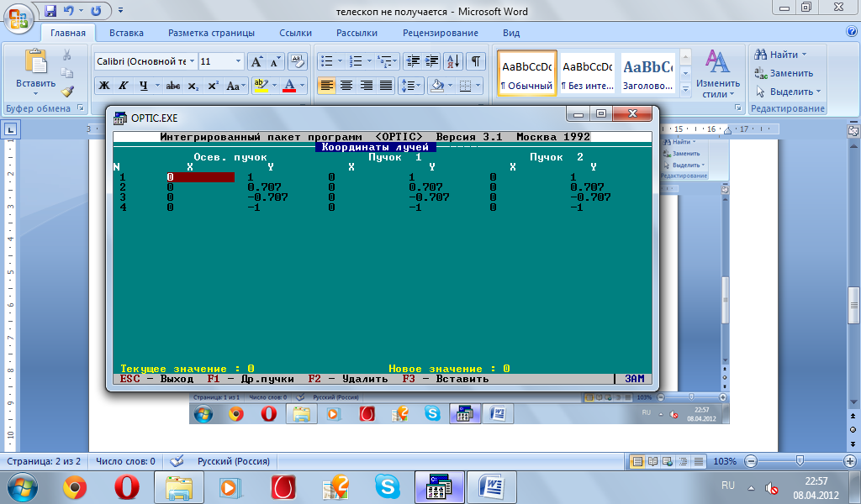Click Русский (Россия) language in status bar
Viewport: 861px width, 504px height.
234,461
